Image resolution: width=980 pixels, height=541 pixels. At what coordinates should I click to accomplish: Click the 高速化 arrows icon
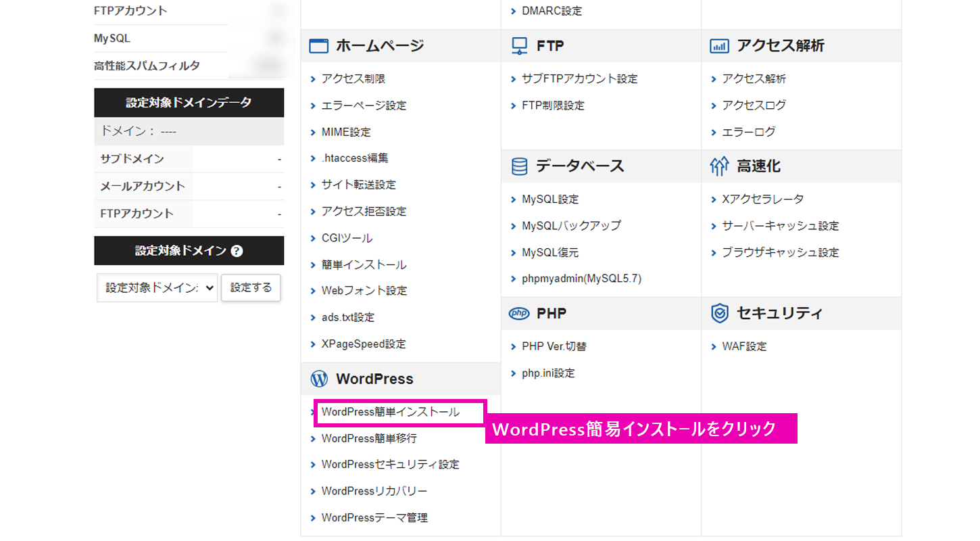pyautogui.click(x=719, y=166)
